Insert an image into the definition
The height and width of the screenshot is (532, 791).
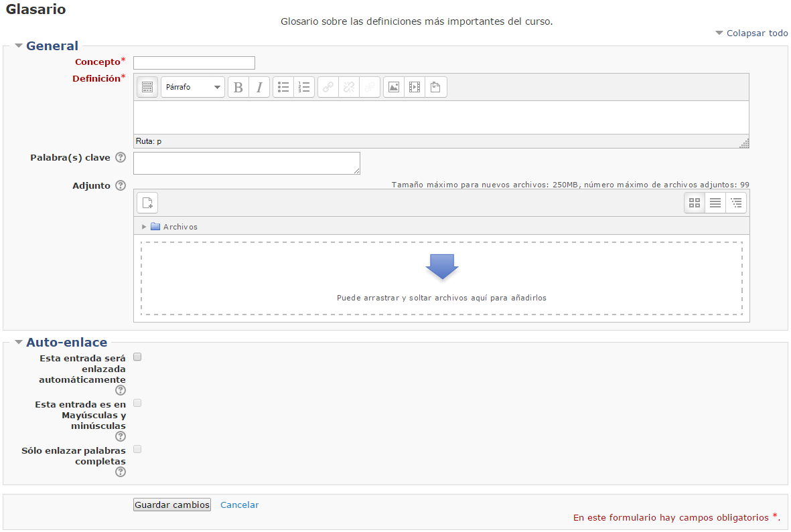coord(394,87)
